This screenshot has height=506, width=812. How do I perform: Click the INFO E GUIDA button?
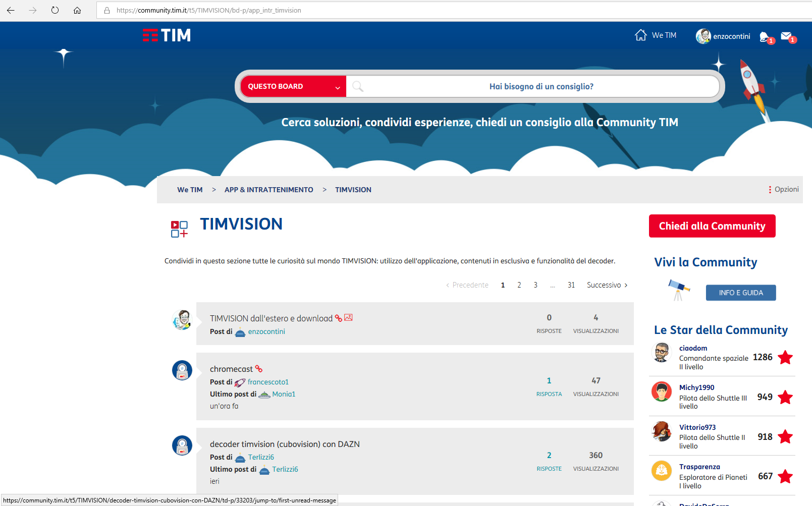point(740,293)
